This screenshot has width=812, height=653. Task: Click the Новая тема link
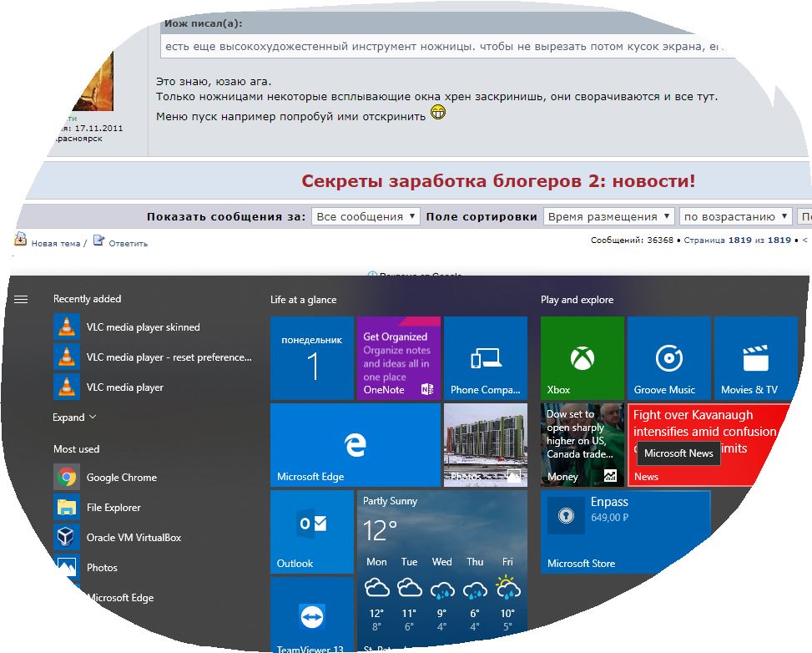coord(55,243)
